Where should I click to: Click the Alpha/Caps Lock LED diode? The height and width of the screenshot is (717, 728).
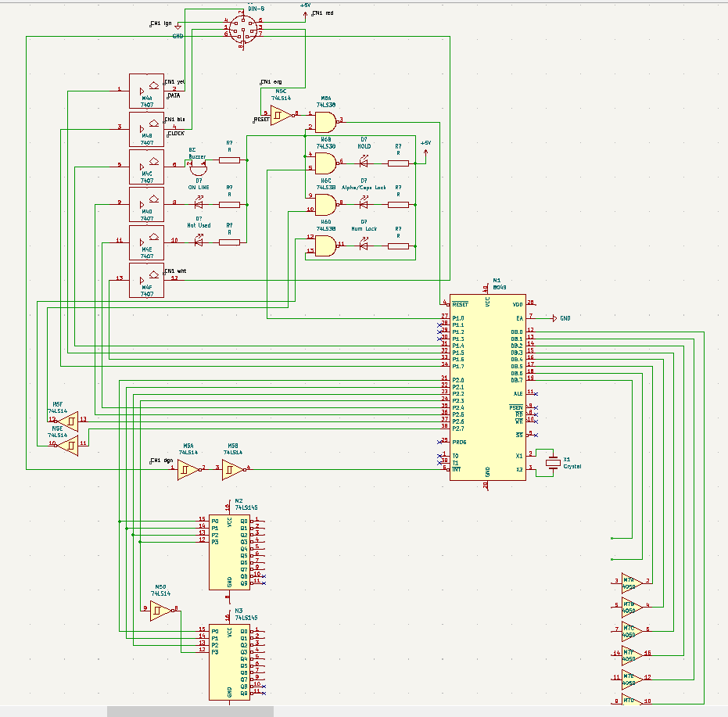tap(364, 205)
